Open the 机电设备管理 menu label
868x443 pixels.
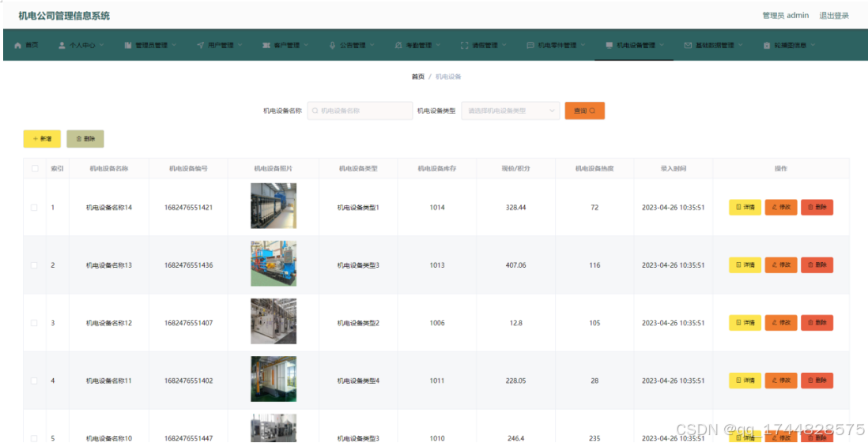tap(636, 45)
